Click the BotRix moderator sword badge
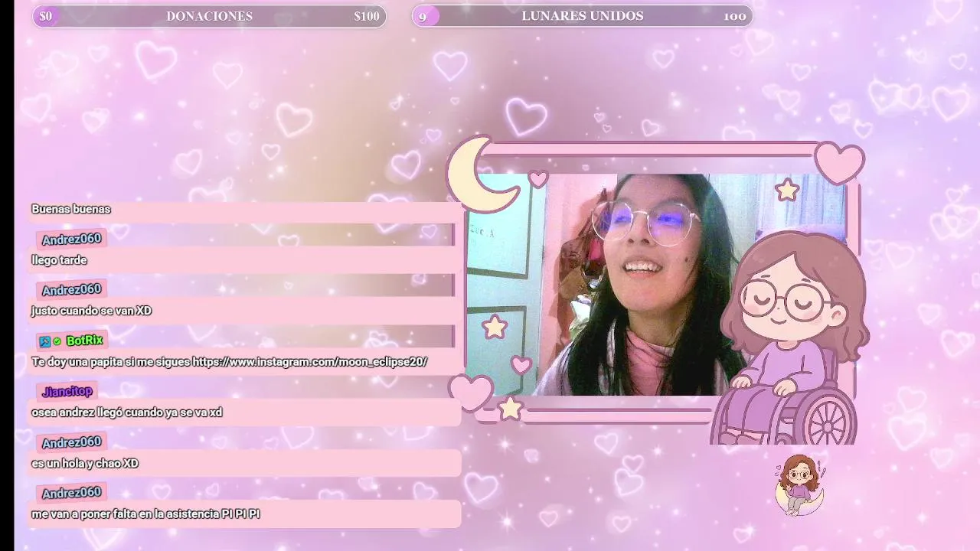The height and width of the screenshot is (551, 980). coord(45,341)
